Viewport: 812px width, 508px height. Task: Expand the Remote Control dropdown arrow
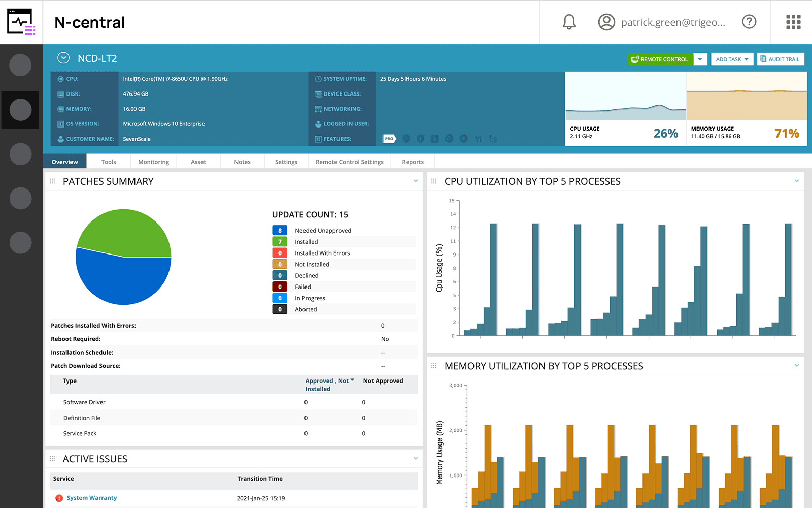700,59
